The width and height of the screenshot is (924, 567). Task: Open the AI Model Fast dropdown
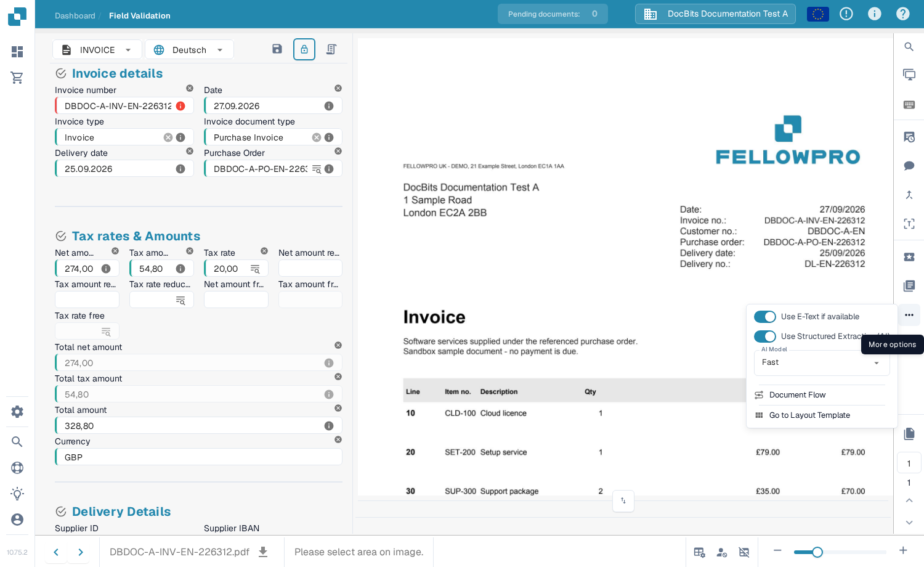pyautogui.click(x=822, y=362)
